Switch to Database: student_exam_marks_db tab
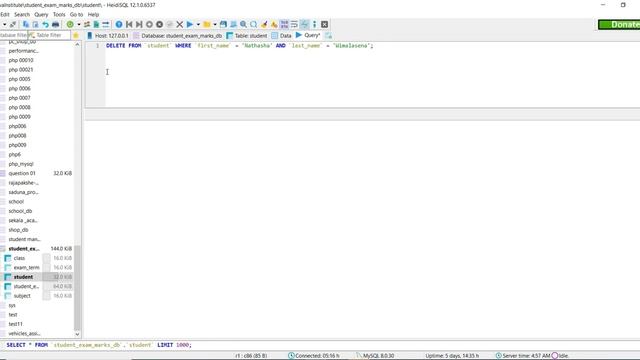 [x=178, y=36]
